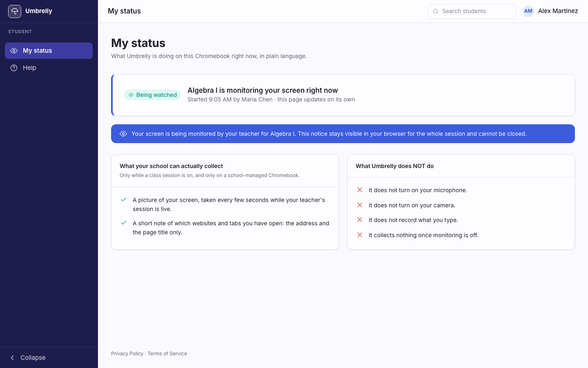This screenshot has height=368, width=588.
Task: Click 'What your school can actually collect' heading
Action: pyautogui.click(x=171, y=166)
